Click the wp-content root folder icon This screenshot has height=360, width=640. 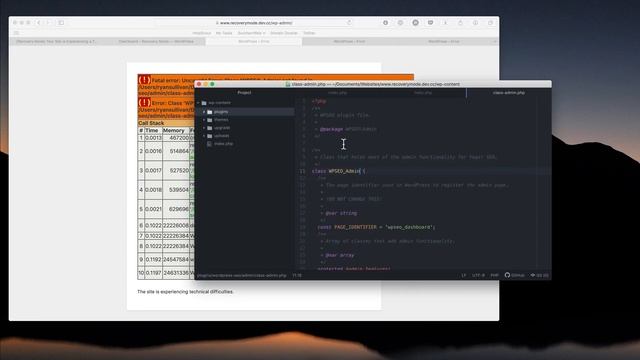(204, 103)
